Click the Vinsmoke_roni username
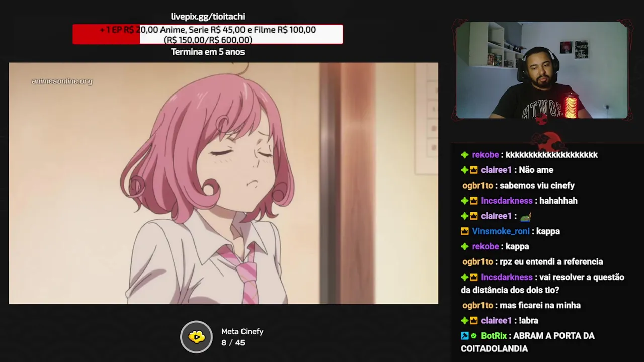Viewport: 644px width, 362px height. 501,231
